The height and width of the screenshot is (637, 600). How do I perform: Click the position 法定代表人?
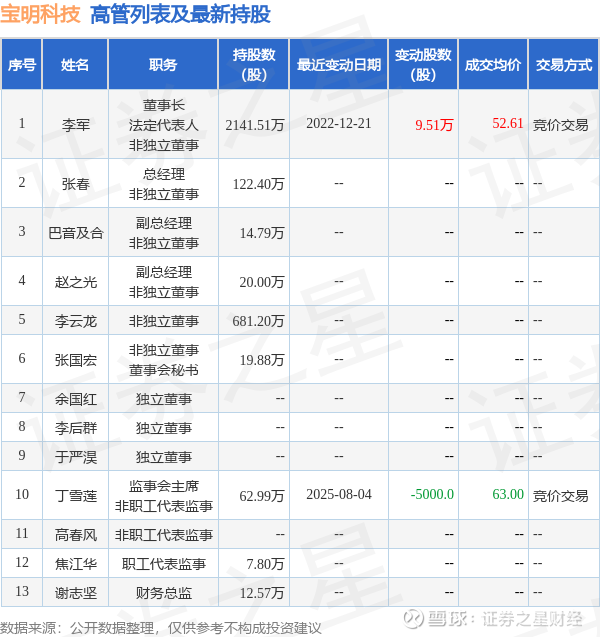164,125
